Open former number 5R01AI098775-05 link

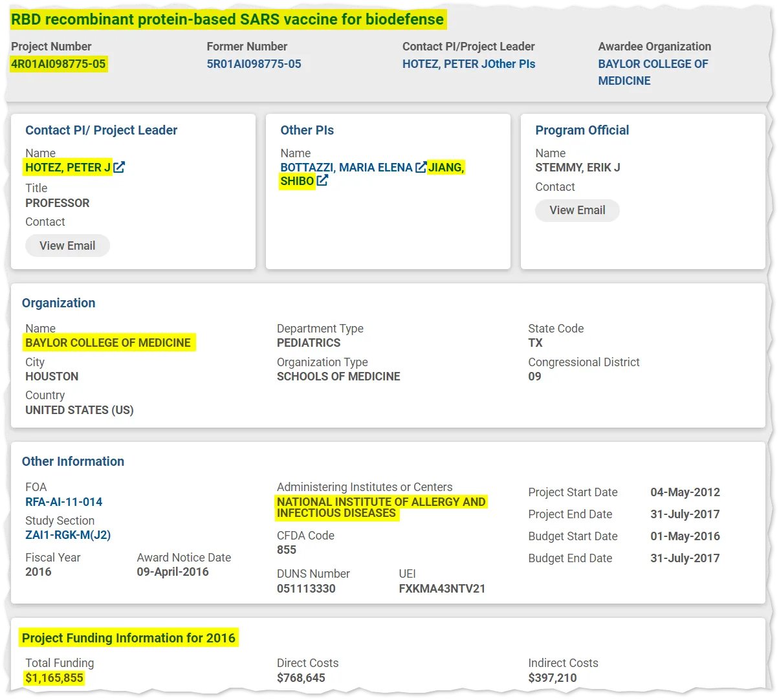point(254,64)
